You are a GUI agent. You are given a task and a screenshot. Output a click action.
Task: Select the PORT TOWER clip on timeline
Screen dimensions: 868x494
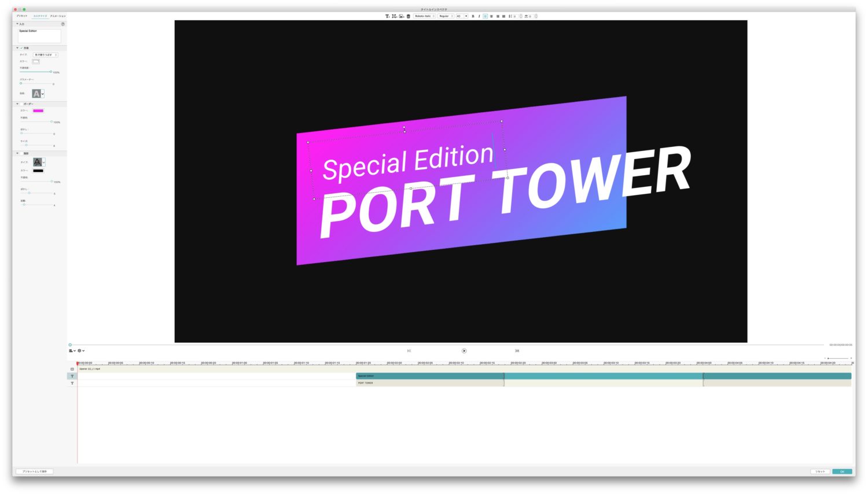point(604,383)
